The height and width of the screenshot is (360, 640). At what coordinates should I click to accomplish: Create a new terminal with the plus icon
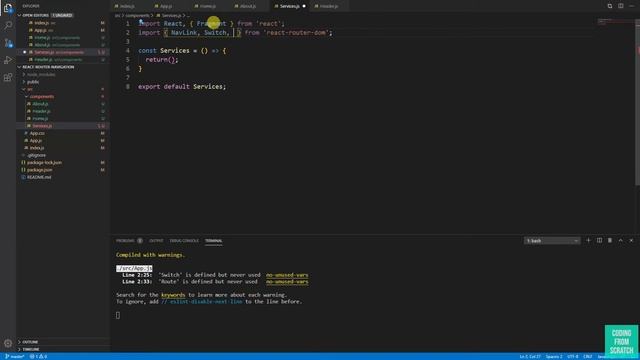(588, 240)
